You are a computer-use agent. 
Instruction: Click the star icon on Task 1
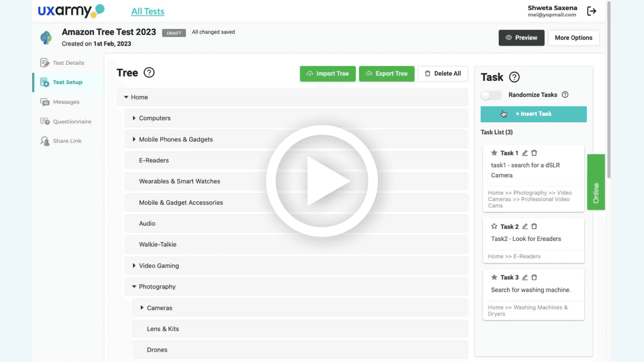pyautogui.click(x=494, y=153)
